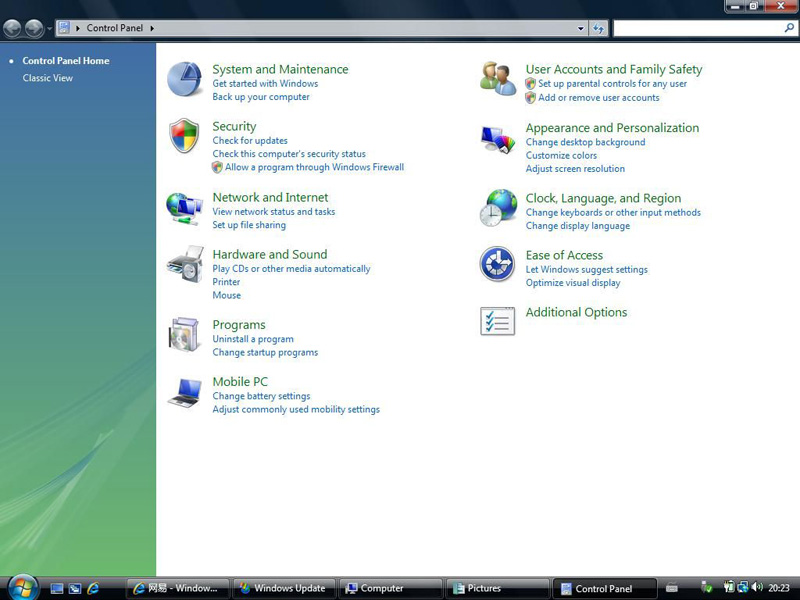Open Allow a program through Windows Firewall
Viewport: 800px width, 600px height.
(314, 167)
